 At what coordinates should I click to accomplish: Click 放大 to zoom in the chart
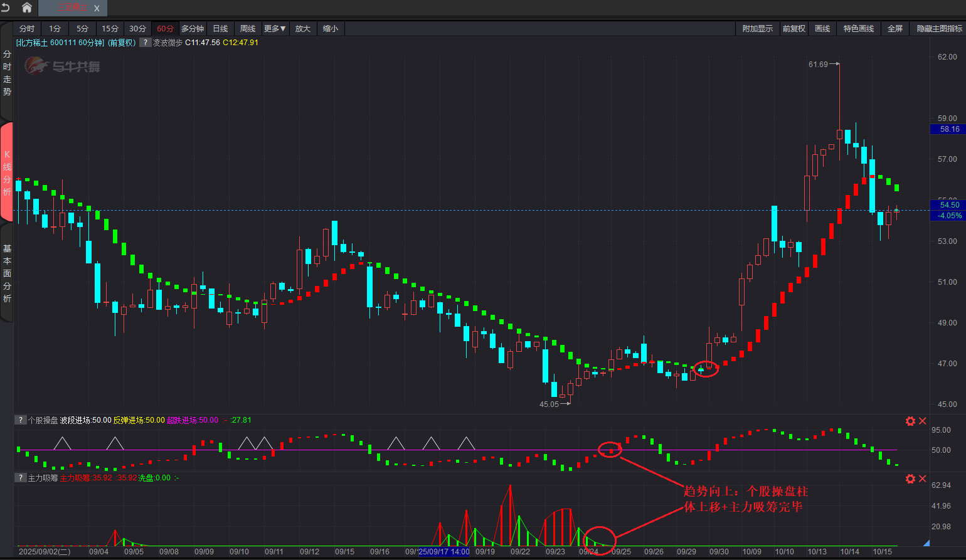tap(303, 29)
